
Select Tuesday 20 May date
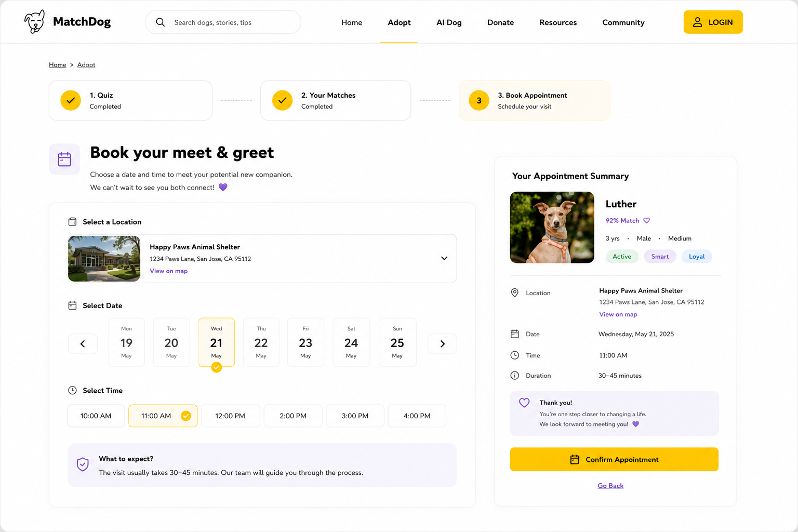pyautogui.click(x=171, y=342)
